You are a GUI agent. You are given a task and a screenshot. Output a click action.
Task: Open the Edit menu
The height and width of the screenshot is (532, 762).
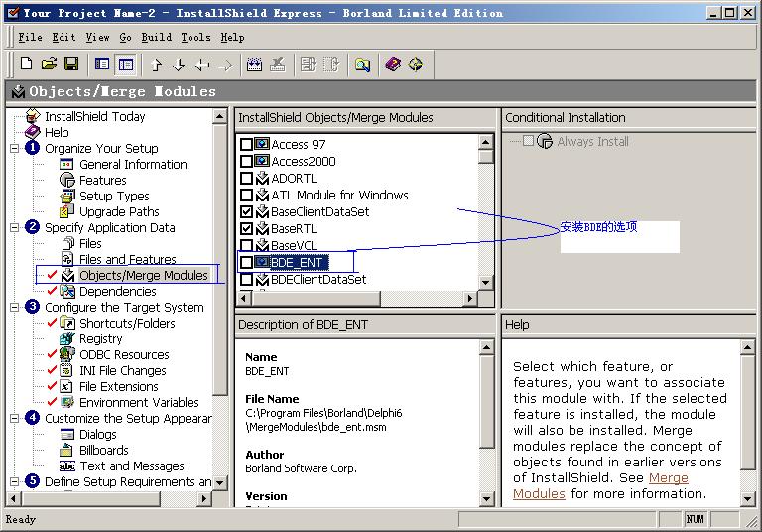pos(63,37)
